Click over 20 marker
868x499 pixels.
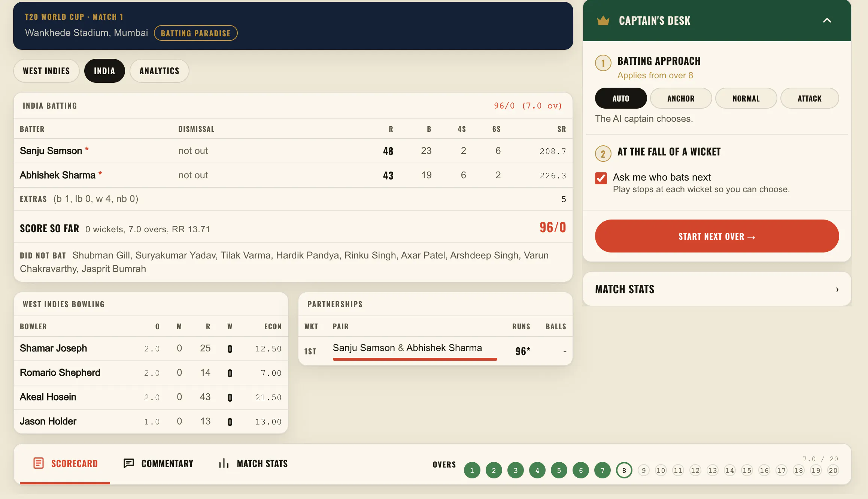point(833,471)
